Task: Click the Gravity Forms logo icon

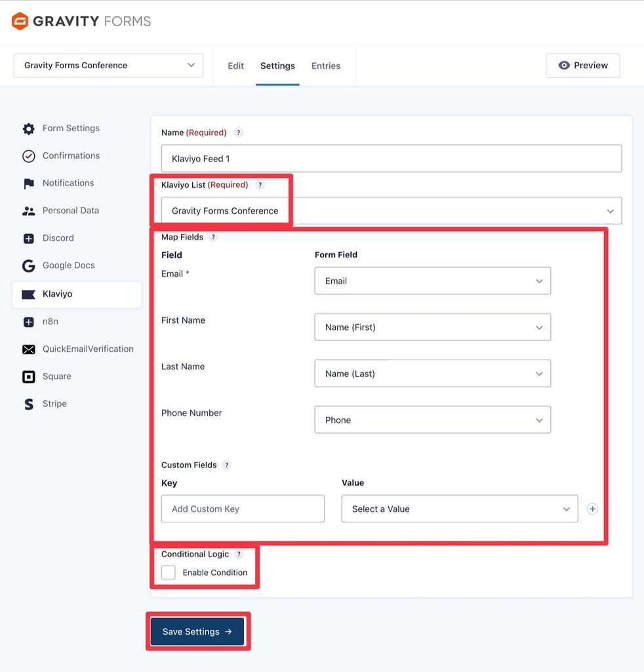Action: tap(20, 21)
